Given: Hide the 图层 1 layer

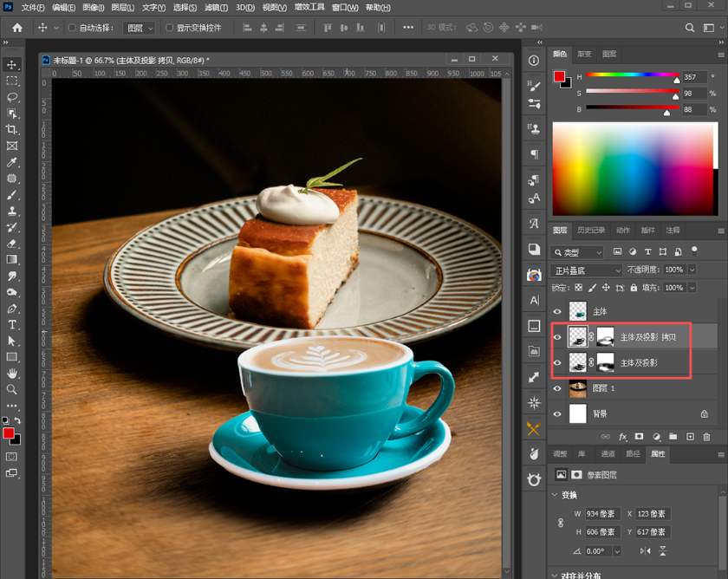Looking at the screenshot, I should [557, 388].
